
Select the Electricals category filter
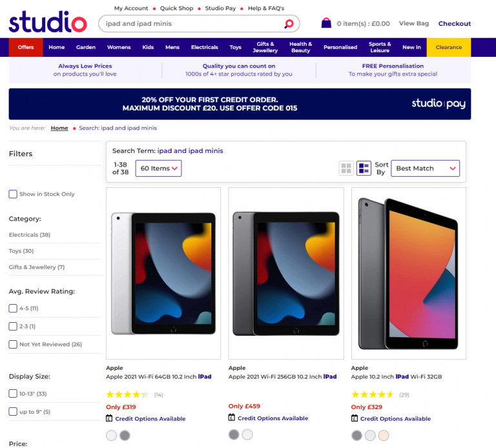coord(29,235)
